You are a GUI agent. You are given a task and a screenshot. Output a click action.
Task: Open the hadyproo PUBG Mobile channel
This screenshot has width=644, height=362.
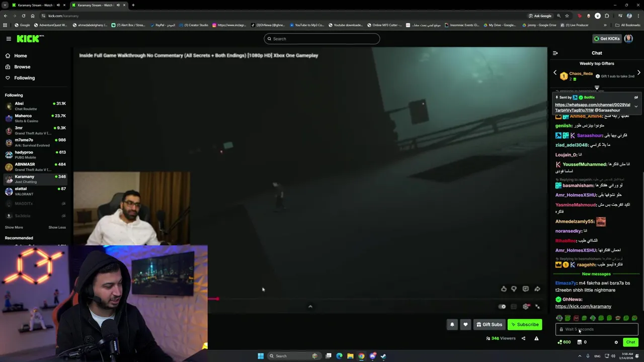pyautogui.click(x=36, y=154)
